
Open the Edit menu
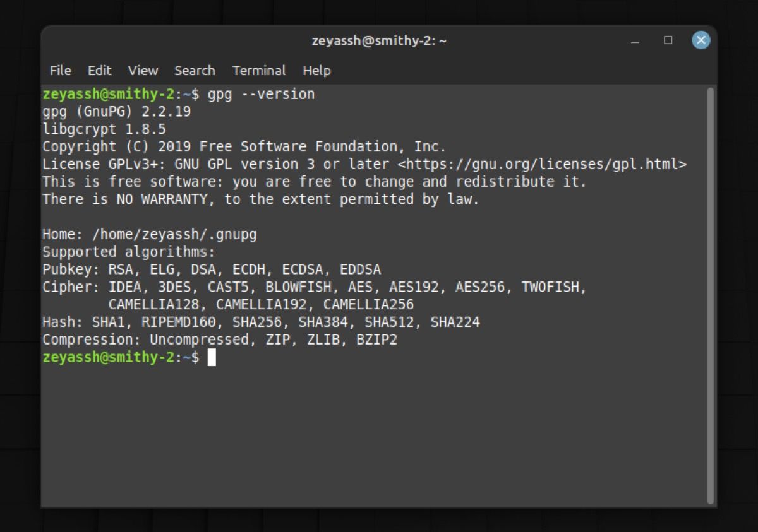click(x=99, y=71)
